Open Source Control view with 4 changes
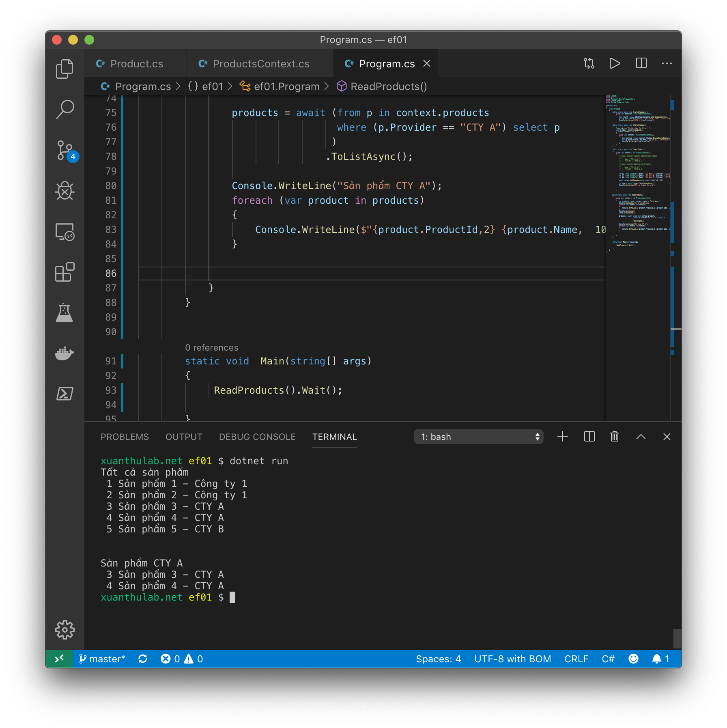 [66, 151]
